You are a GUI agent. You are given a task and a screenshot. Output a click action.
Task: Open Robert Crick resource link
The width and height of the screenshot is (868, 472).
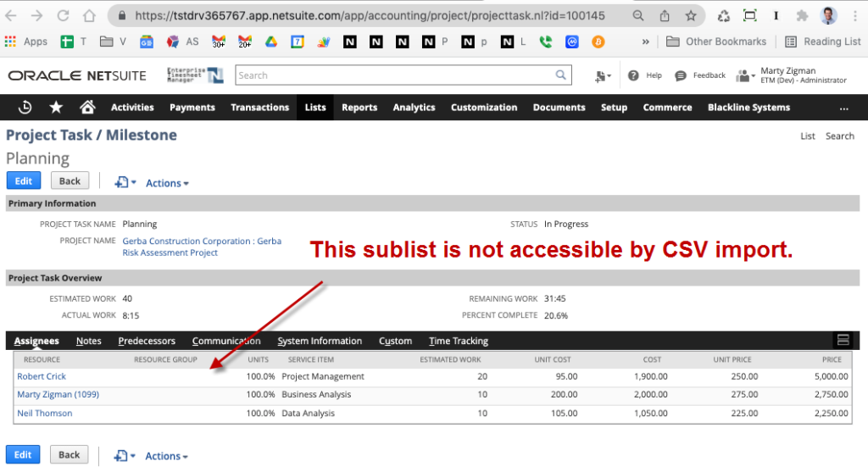point(42,376)
